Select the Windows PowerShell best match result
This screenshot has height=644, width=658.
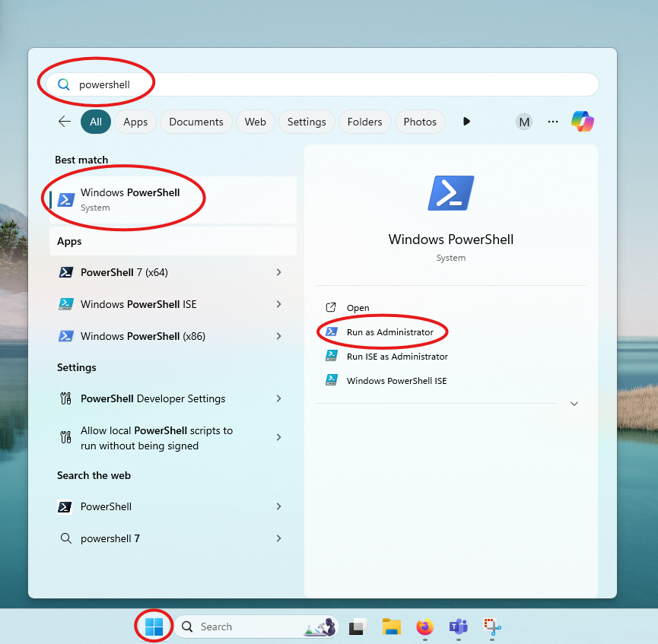pos(173,200)
